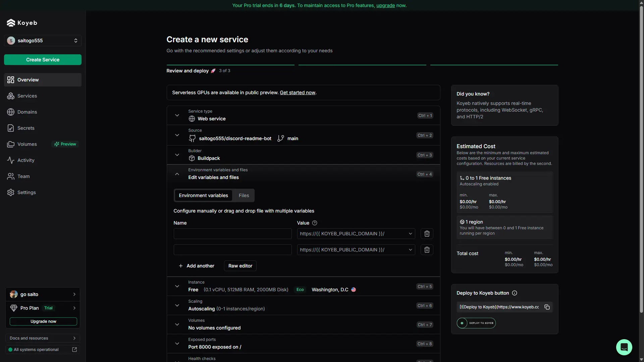Expand the Scaling section
Screen dimensions: 644x362
pos(177,305)
